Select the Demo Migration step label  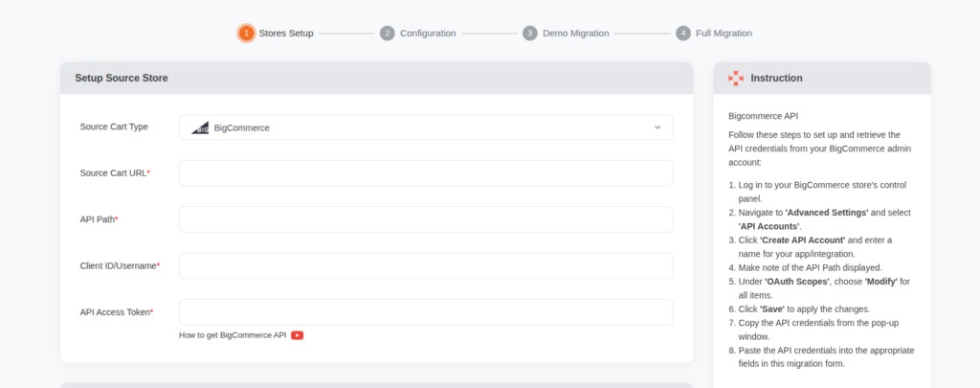click(575, 34)
